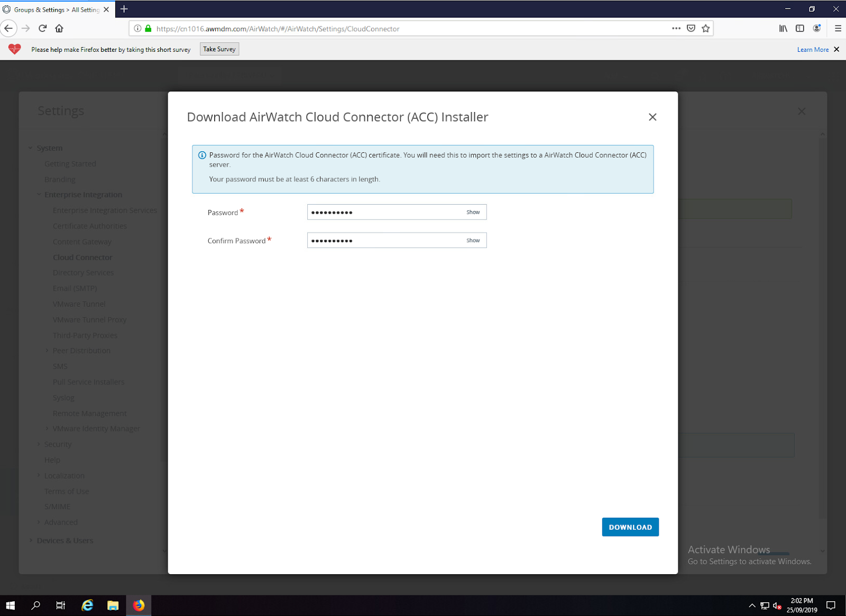Show site information for the page
The width and height of the screenshot is (846, 616).
coord(137,29)
